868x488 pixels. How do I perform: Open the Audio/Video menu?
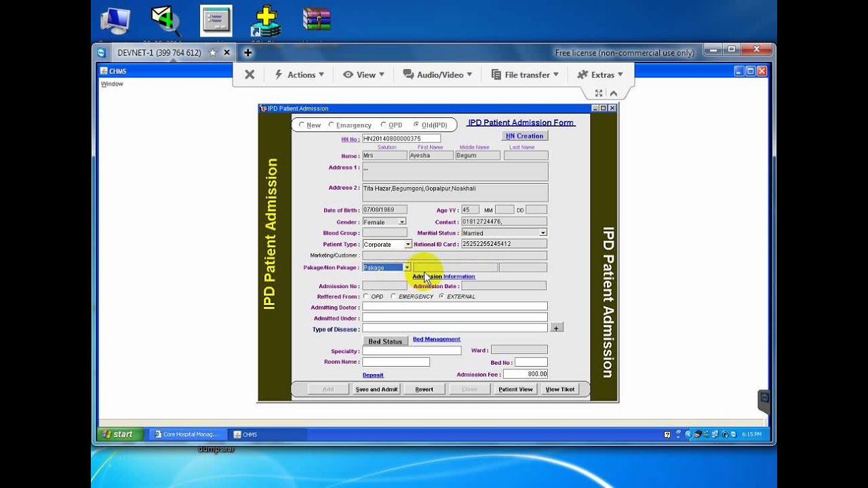[437, 75]
